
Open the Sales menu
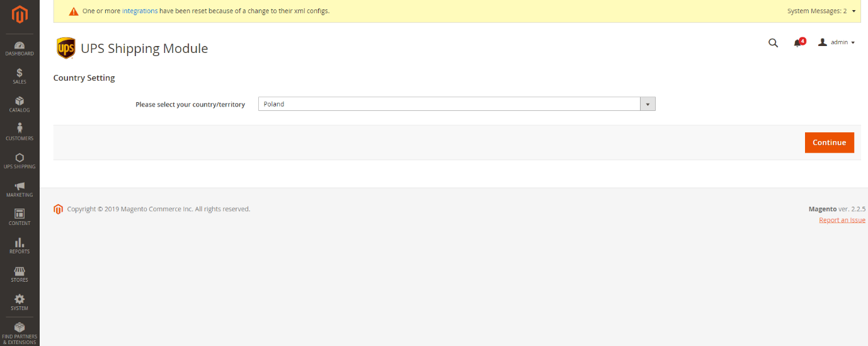click(20, 77)
